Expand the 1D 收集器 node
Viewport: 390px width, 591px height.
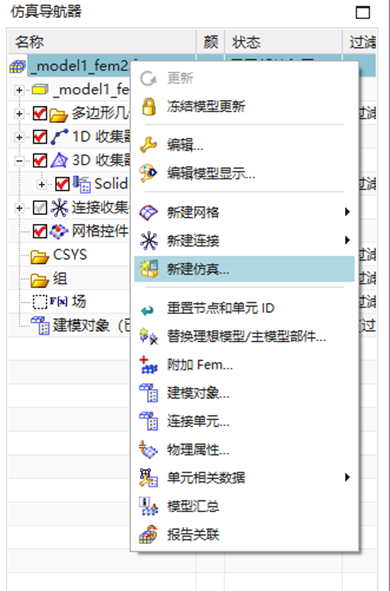19,137
